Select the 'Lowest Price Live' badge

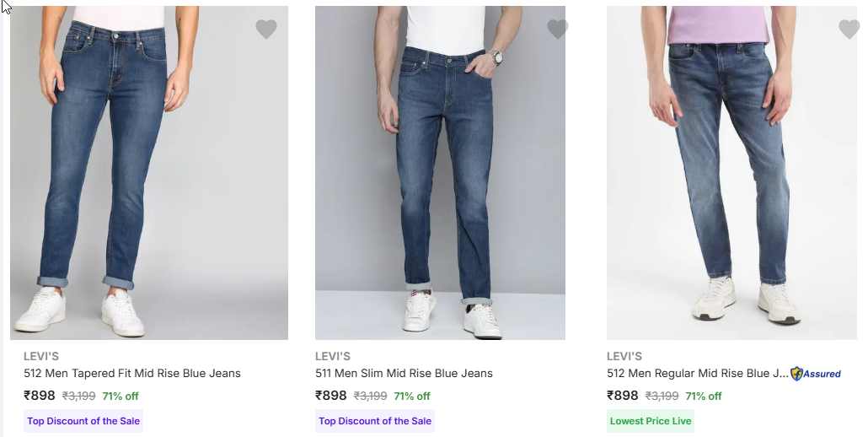click(651, 421)
